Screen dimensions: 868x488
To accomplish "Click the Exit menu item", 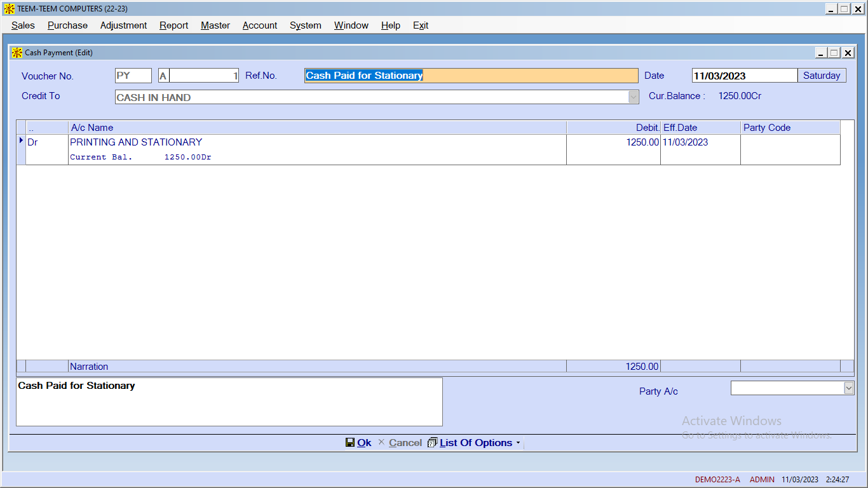I will (421, 25).
